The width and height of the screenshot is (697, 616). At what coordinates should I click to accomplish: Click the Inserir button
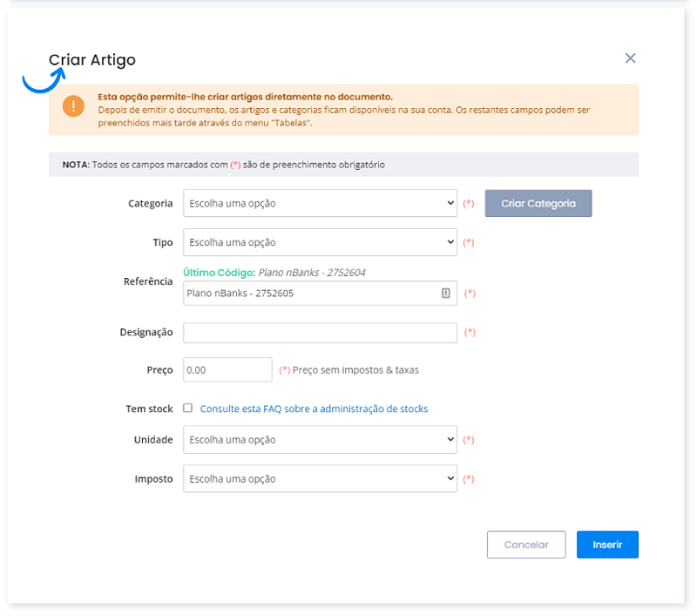point(607,545)
